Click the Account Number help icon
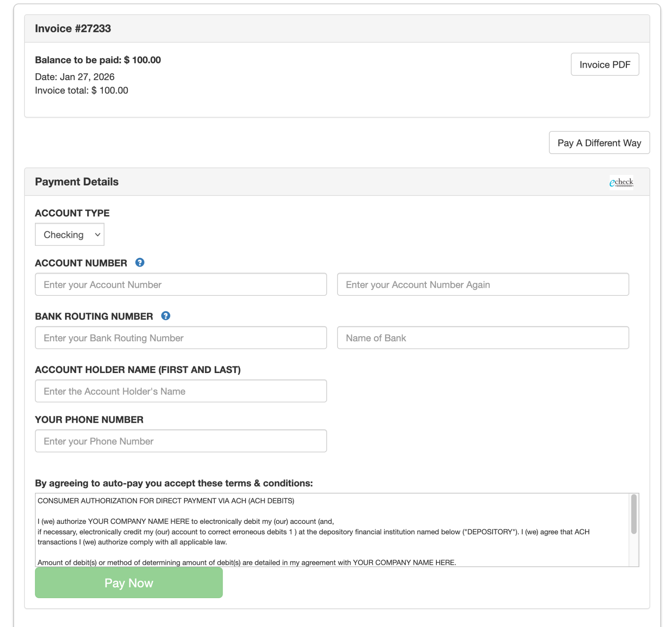The width and height of the screenshot is (672, 627). (140, 263)
